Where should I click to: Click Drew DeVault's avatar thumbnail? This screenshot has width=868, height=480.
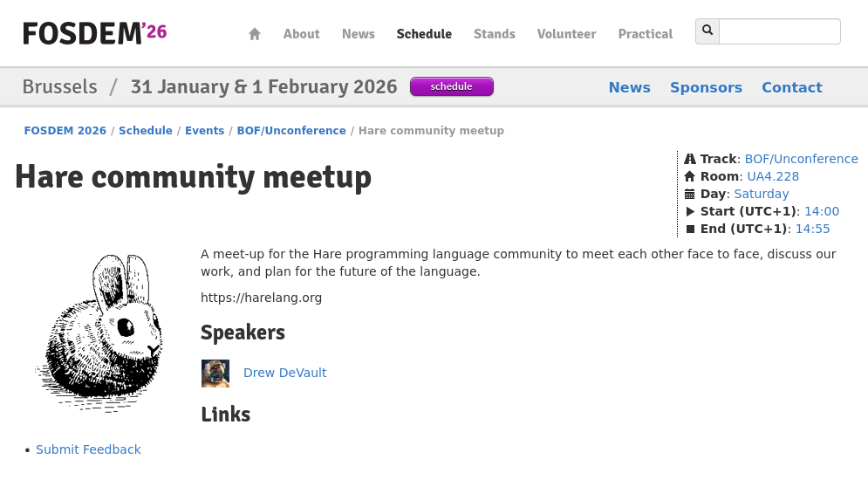215,374
